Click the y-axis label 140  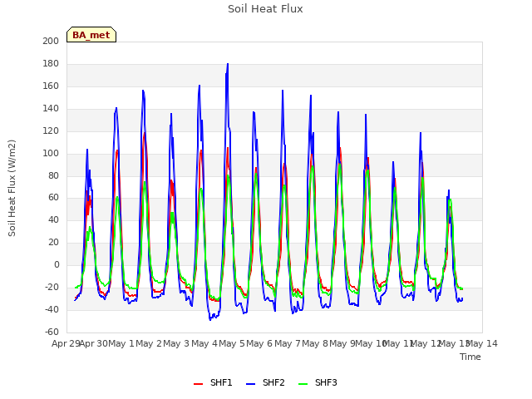coord(51,108)
